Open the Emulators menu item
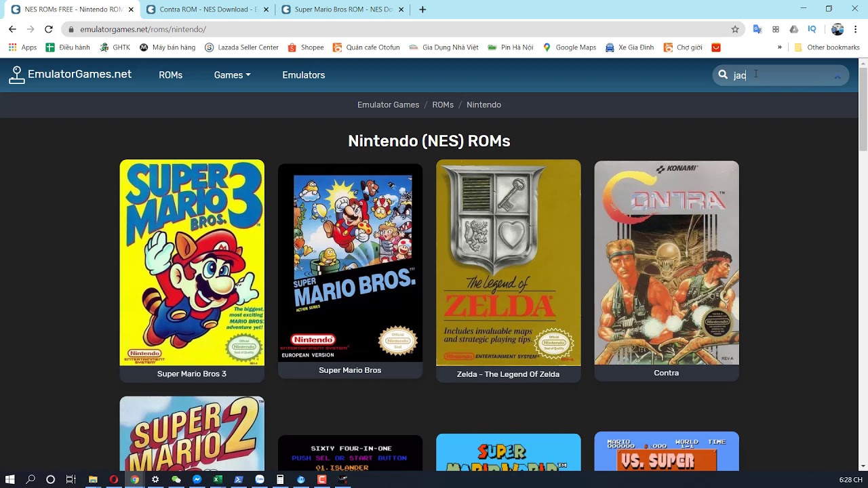The image size is (868, 488). point(303,75)
